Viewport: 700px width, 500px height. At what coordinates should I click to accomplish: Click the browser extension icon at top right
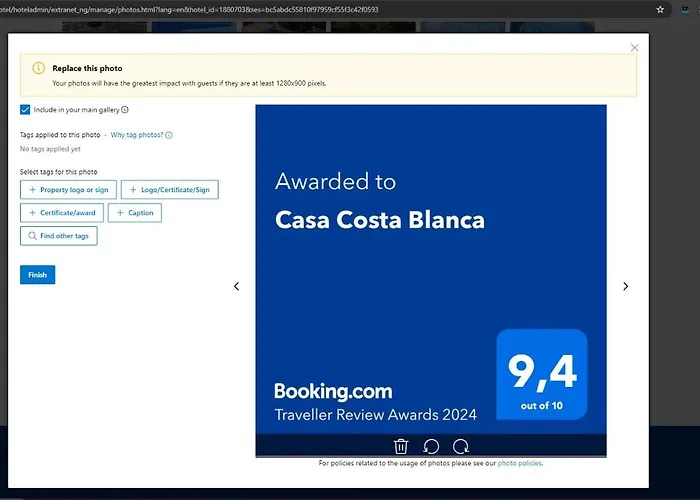[686, 9]
